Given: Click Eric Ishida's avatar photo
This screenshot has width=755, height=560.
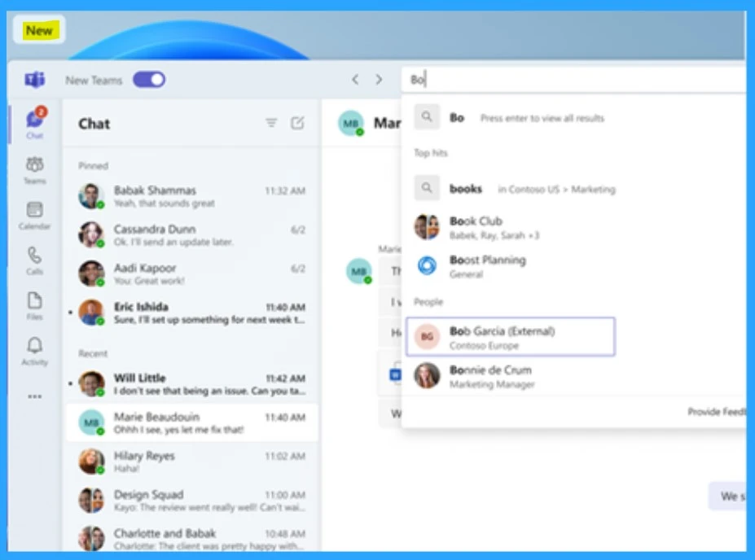Looking at the screenshot, I should [x=91, y=313].
